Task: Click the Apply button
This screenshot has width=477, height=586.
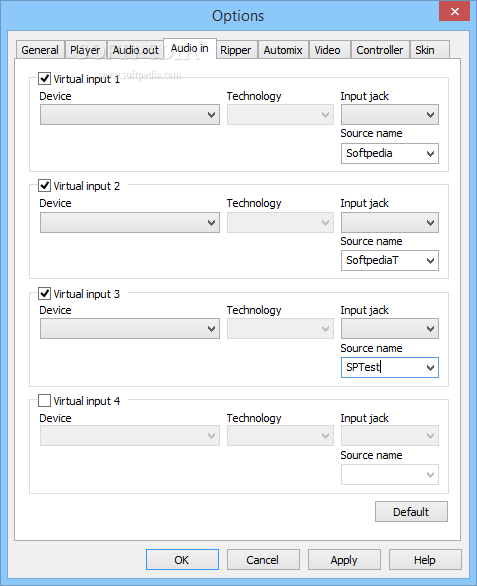Action: tap(344, 560)
